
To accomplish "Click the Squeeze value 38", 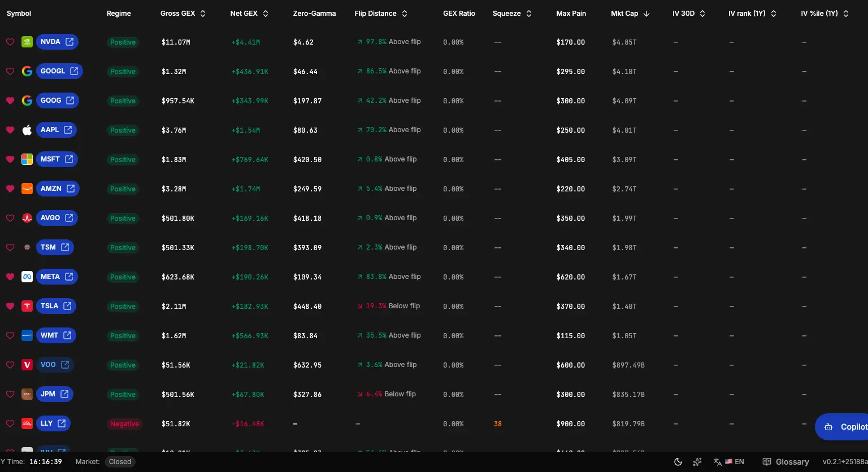I will pyautogui.click(x=498, y=424).
